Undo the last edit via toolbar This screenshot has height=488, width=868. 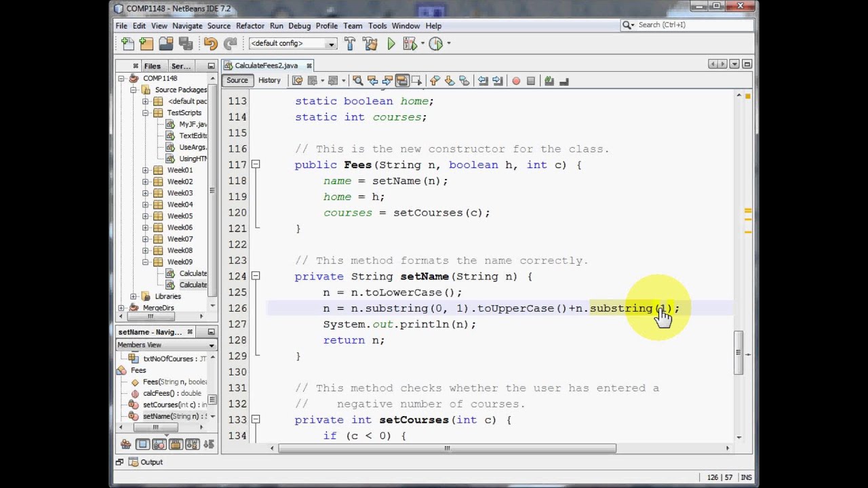click(210, 44)
